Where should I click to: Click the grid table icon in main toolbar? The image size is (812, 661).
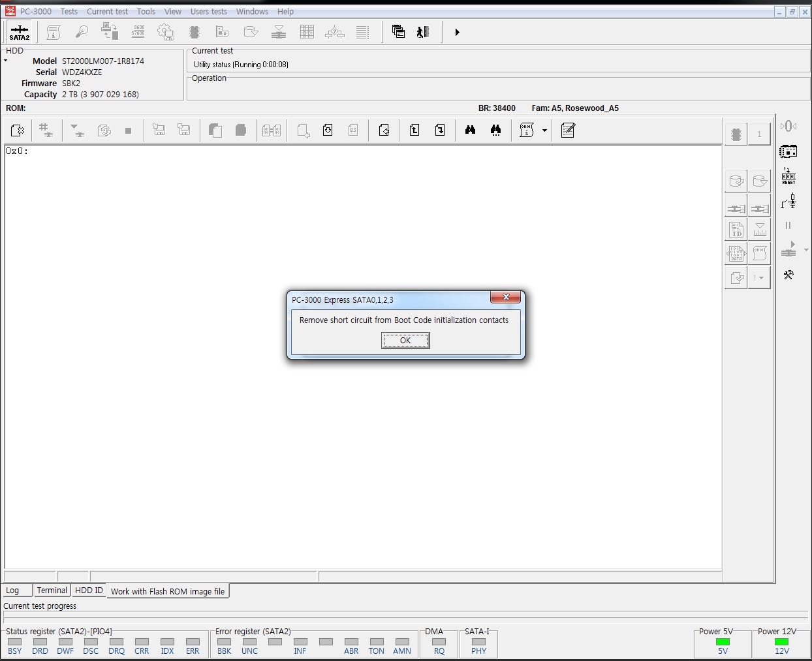click(307, 32)
